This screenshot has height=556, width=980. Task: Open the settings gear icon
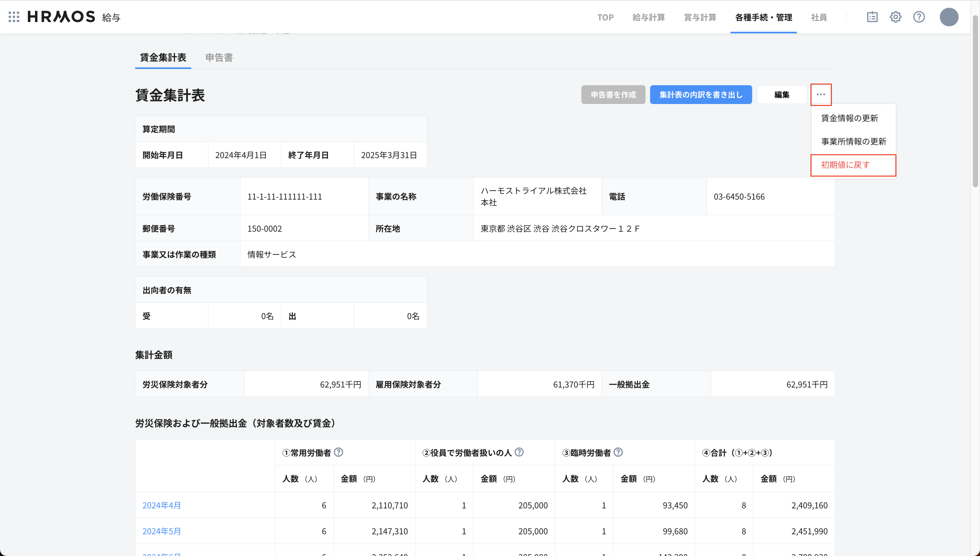pos(895,17)
